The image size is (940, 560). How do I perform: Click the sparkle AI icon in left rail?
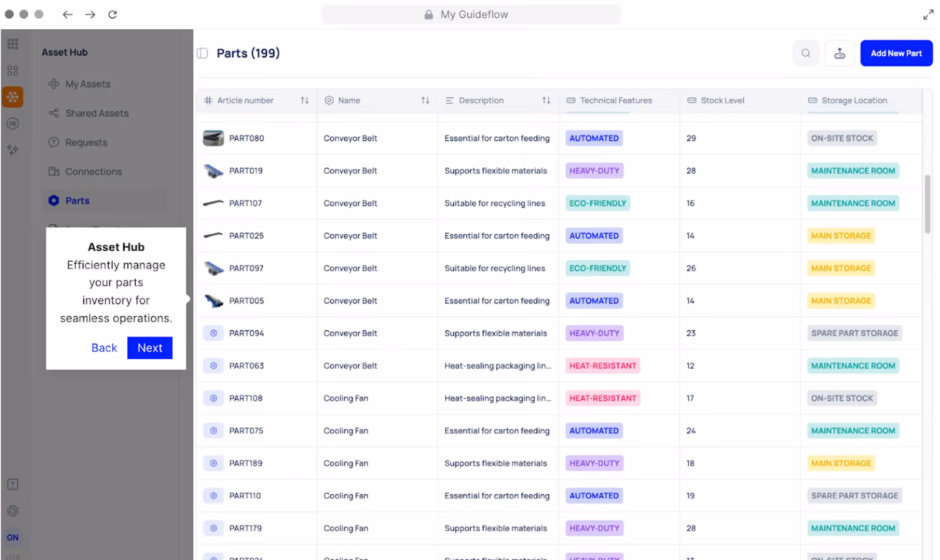pyautogui.click(x=13, y=150)
